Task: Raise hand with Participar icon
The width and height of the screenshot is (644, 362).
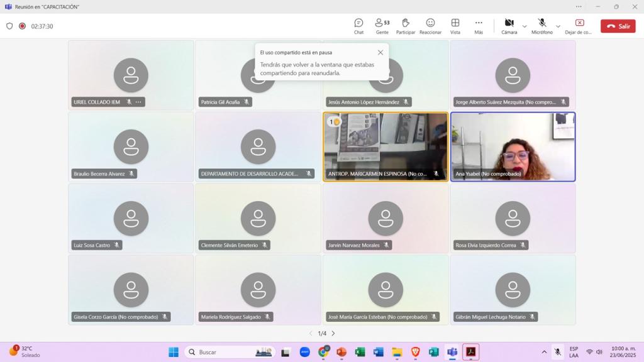Action: pos(406,26)
